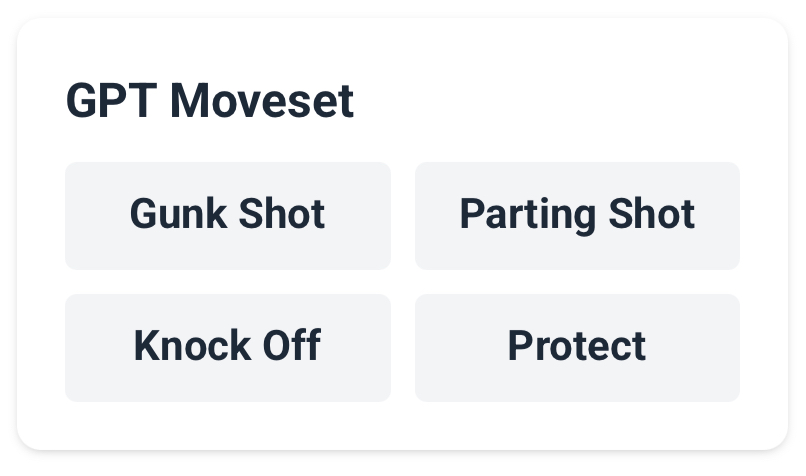The height and width of the screenshot is (476, 806).
Task: Click the GPT Moveset heading
Action: 210,101
